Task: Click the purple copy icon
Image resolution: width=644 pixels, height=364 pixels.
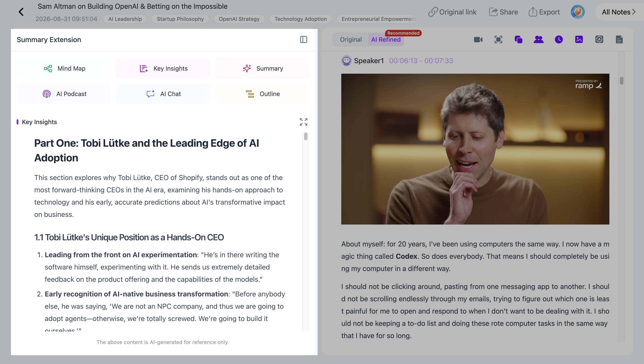Action: (518, 39)
